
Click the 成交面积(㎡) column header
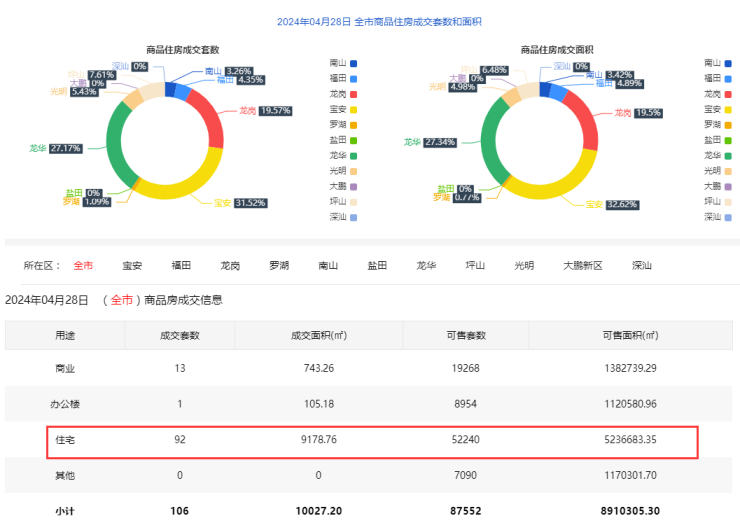[x=319, y=335]
